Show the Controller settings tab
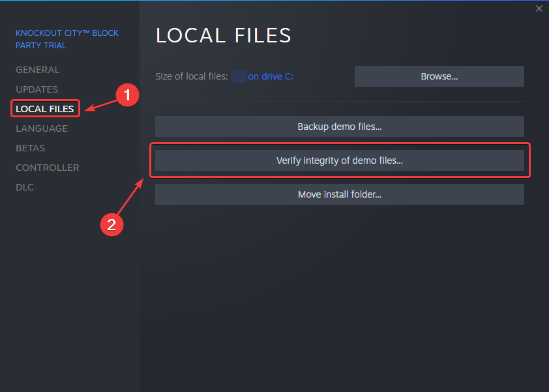The height and width of the screenshot is (392, 549). 47,168
